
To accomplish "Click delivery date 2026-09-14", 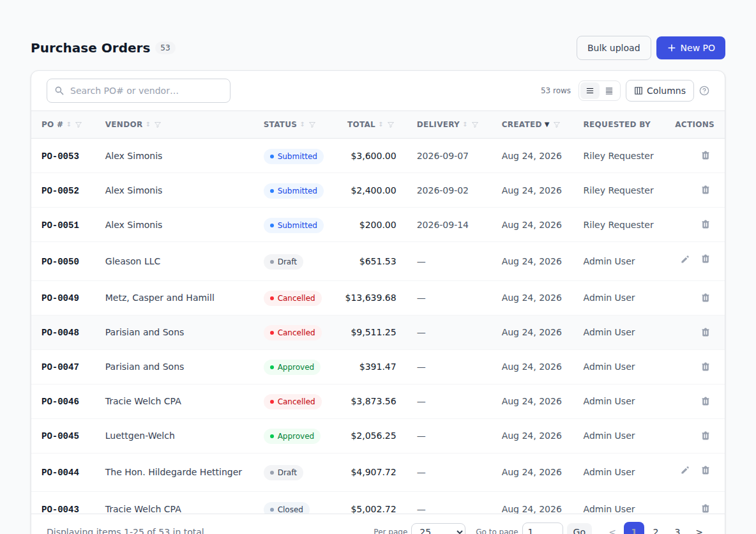I will click(442, 225).
